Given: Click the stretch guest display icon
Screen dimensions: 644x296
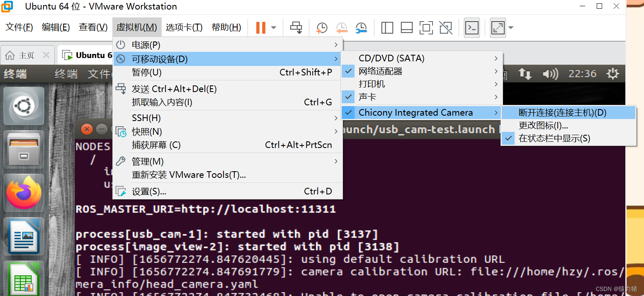Looking at the screenshot, I should coord(498,28).
